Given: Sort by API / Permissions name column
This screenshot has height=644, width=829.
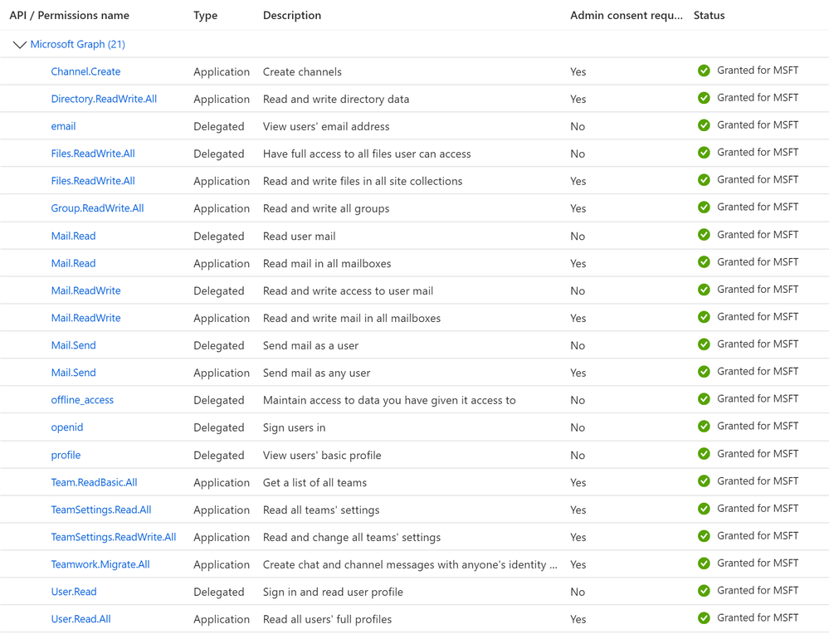Looking at the screenshot, I should point(69,16).
